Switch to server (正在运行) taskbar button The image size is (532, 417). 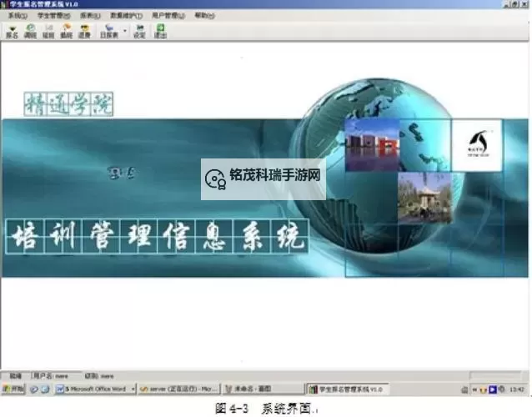[178, 389]
